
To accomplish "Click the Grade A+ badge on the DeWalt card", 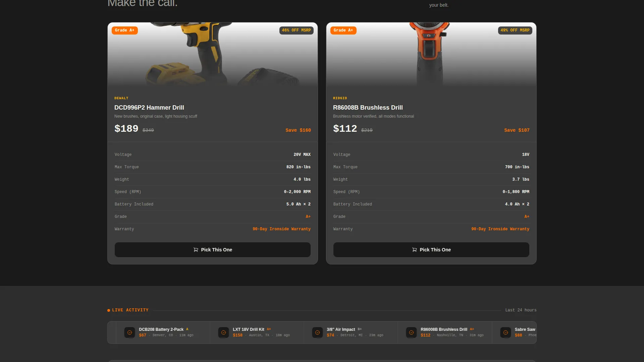I will click(x=124, y=30).
